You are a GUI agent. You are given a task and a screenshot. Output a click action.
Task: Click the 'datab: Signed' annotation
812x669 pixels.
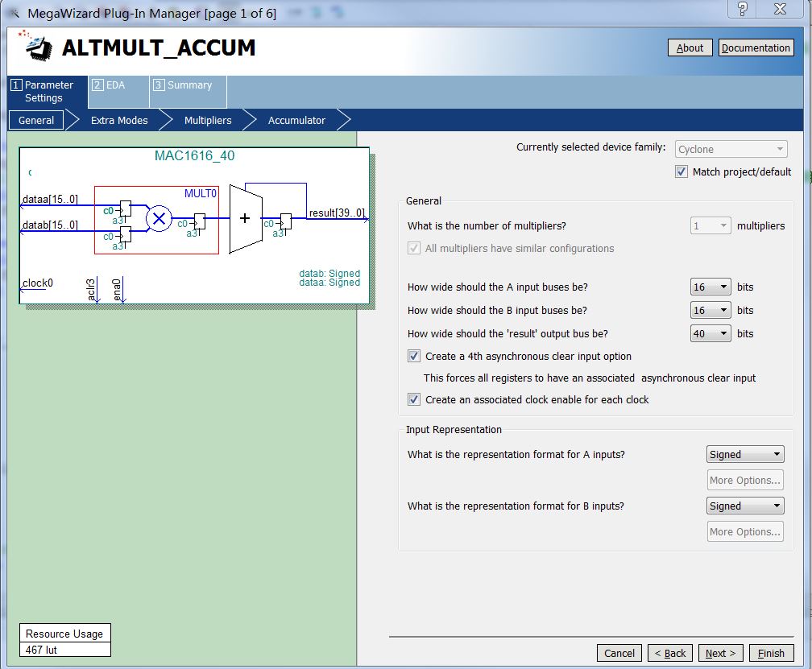click(x=329, y=273)
